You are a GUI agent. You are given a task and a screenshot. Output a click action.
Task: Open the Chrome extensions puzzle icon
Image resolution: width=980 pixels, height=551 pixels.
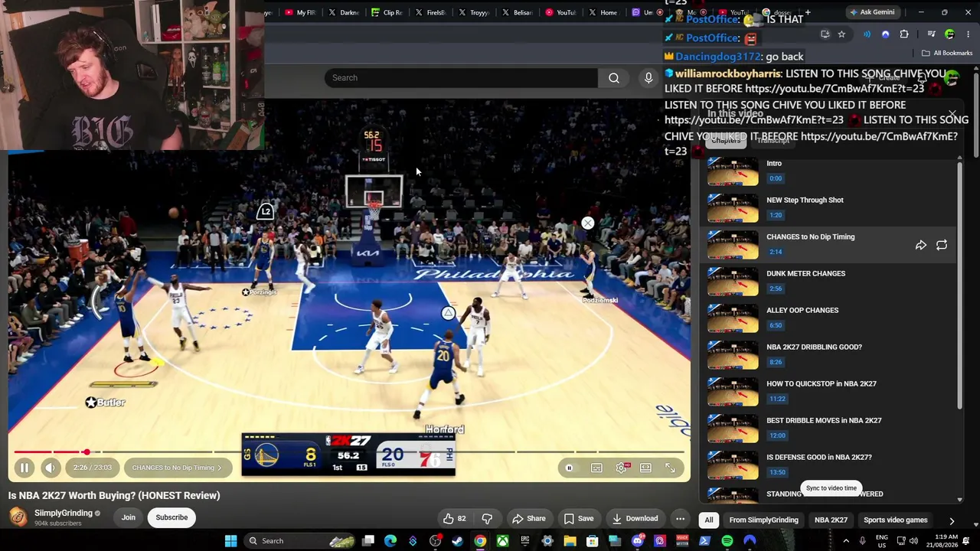click(x=904, y=34)
